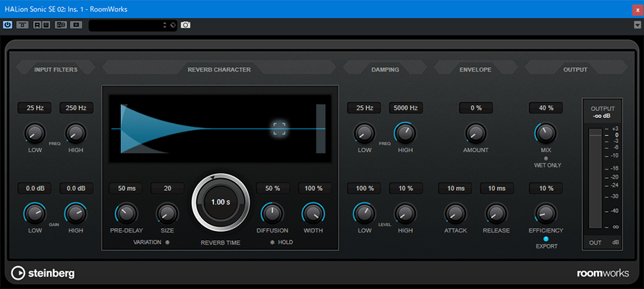Click the Pre-Delay knob
The height and width of the screenshot is (289, 644).
tap(127, 213)
